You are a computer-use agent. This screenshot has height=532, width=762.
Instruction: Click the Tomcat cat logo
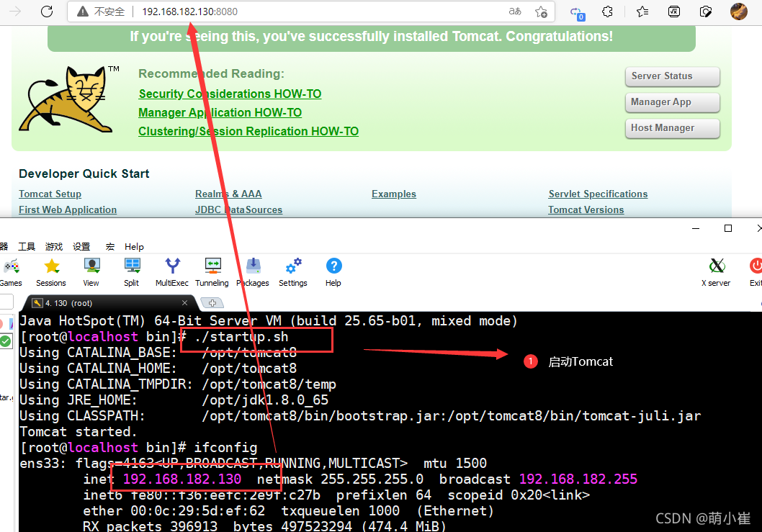[66, 99]
